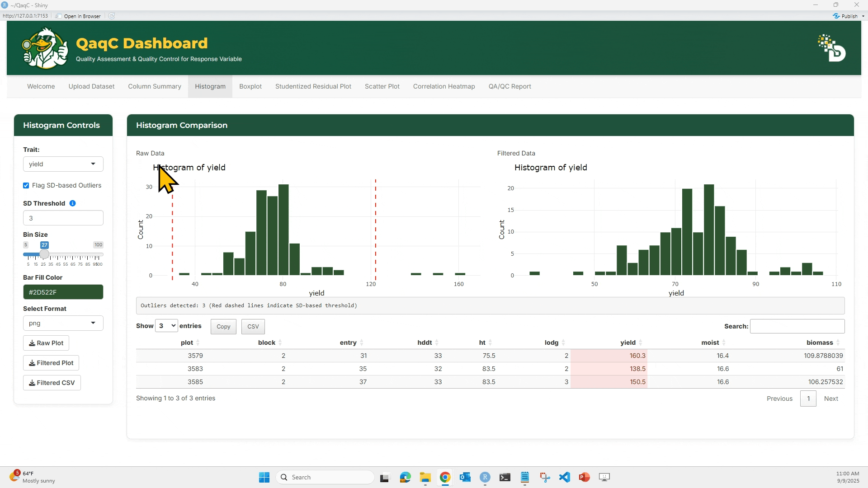Click the info icon next to SD Threshold
This screenshot has height=488, width=868.
72,203
